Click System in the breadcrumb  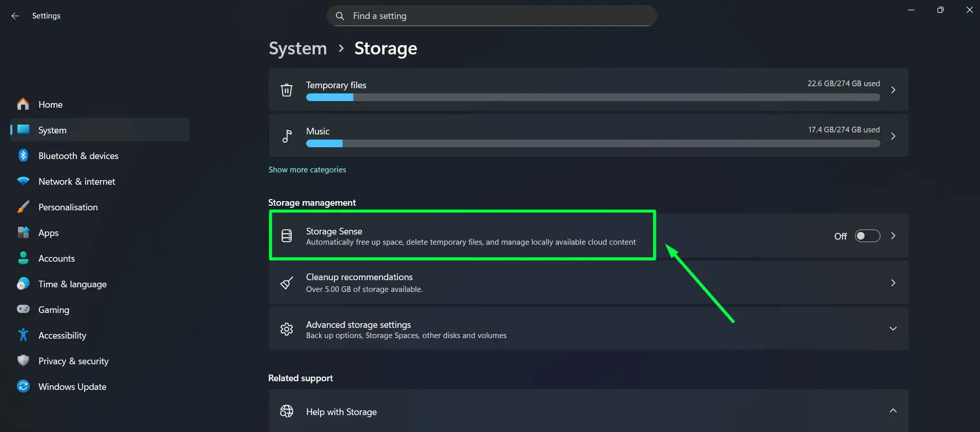[297, 48]
